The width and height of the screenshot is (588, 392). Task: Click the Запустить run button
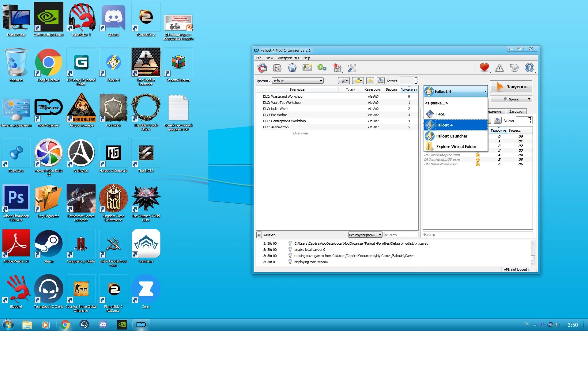point(511,87)
